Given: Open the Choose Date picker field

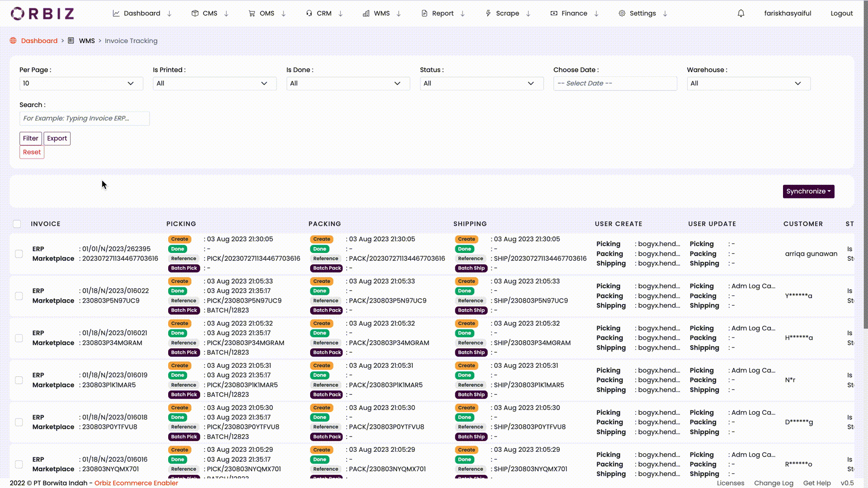Looking at the screenshot, I should point(615,84).
